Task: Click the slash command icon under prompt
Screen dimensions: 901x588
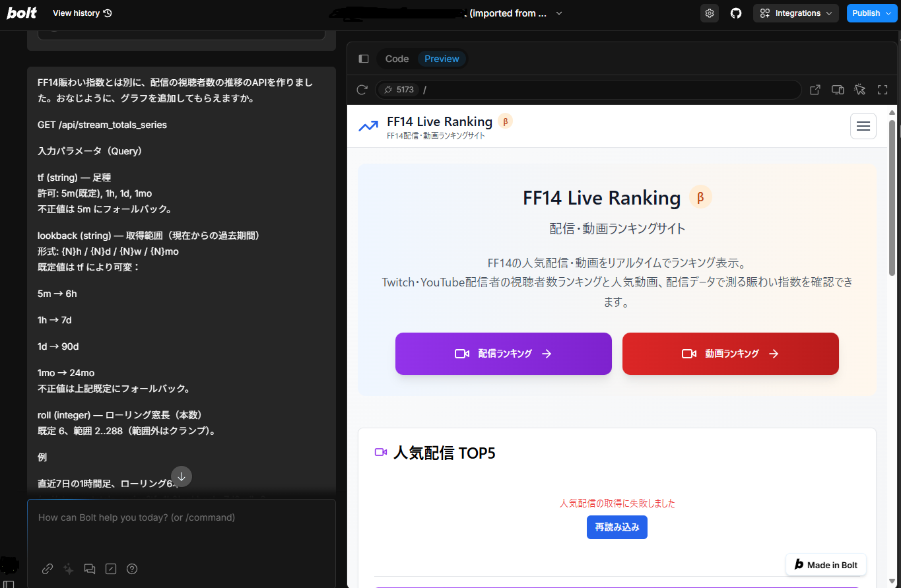Action: [x=111, y=569]
